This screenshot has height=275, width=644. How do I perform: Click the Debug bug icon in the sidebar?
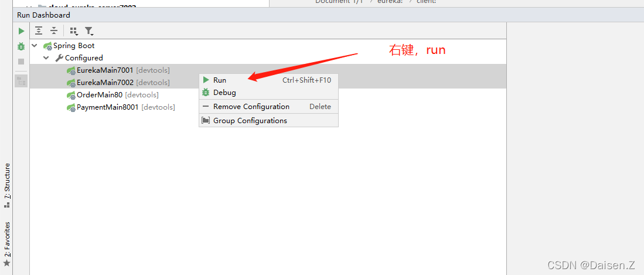pos(21,46)
